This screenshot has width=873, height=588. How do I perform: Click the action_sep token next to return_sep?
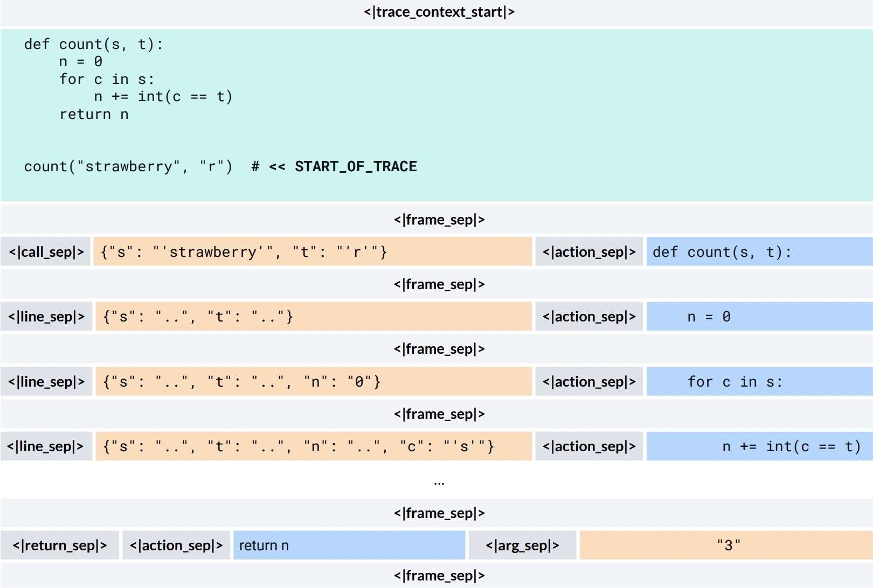pos(176,545)
